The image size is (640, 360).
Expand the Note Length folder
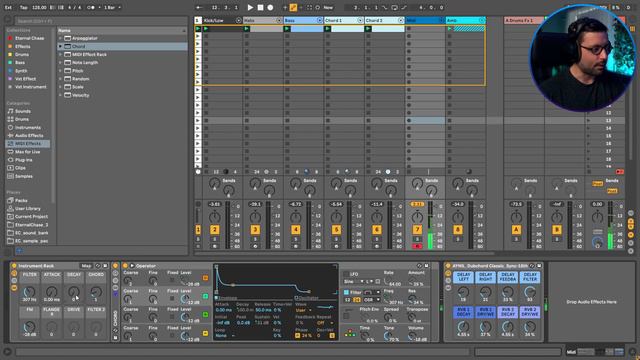pyautogui.click(x=60, y=62)
